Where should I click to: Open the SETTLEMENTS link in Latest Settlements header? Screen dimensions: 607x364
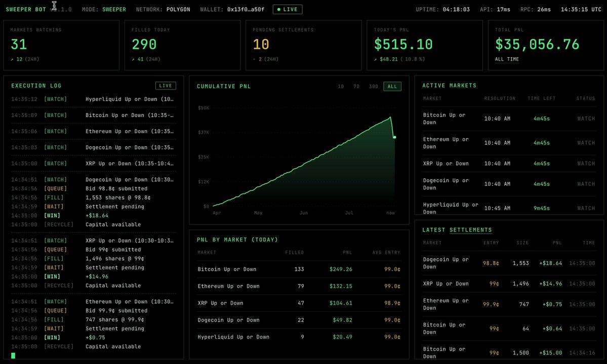click(x=470, y=230)
